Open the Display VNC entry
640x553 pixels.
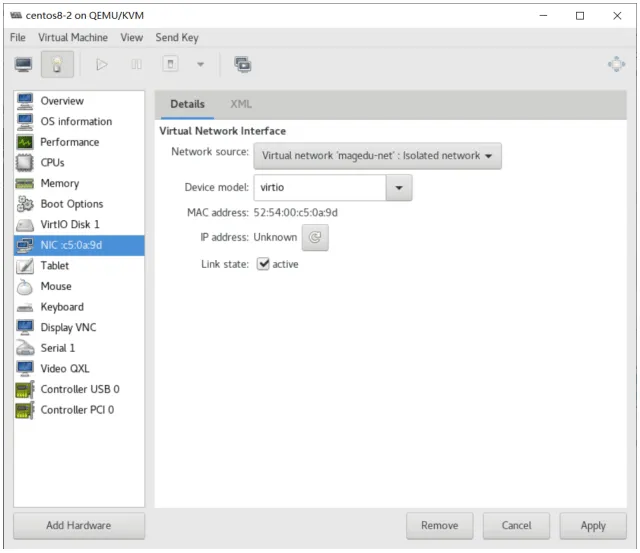click(79, 327)
